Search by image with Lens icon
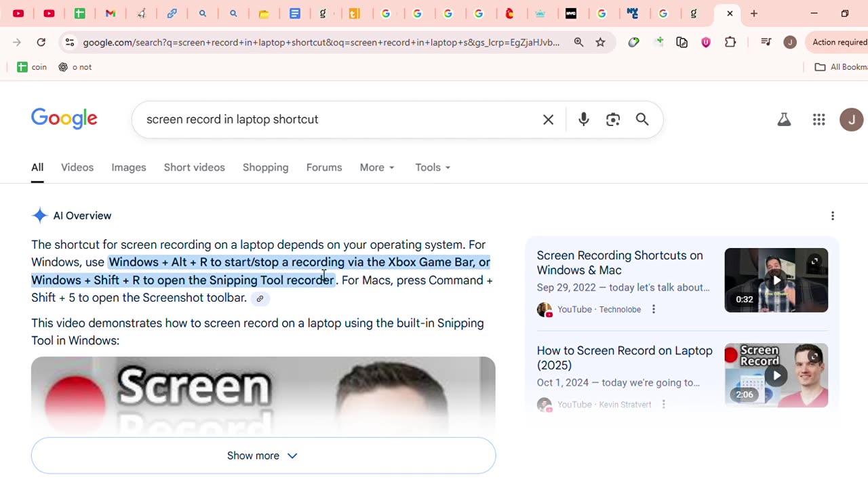Image resolution: width=868 pixels, height=488 pixels. 613,120
